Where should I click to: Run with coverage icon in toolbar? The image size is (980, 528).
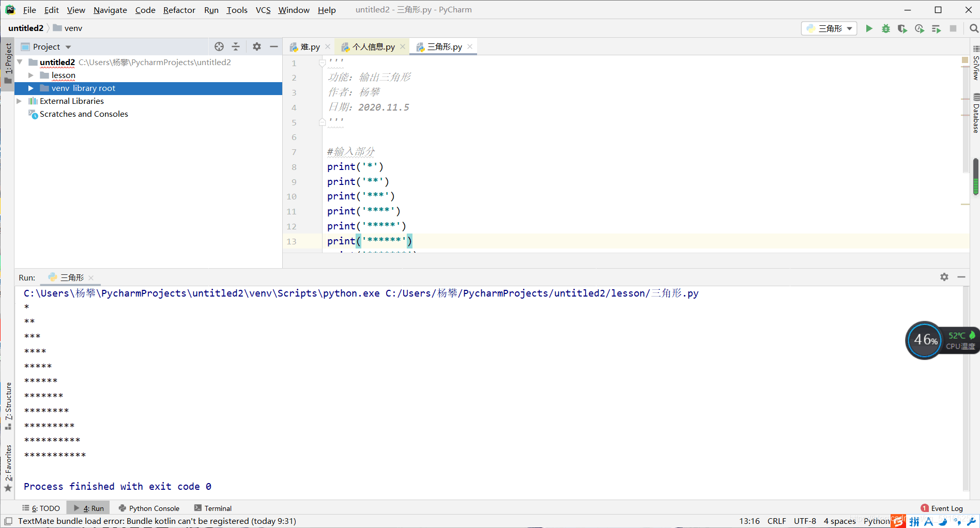(x=902, y=28)
